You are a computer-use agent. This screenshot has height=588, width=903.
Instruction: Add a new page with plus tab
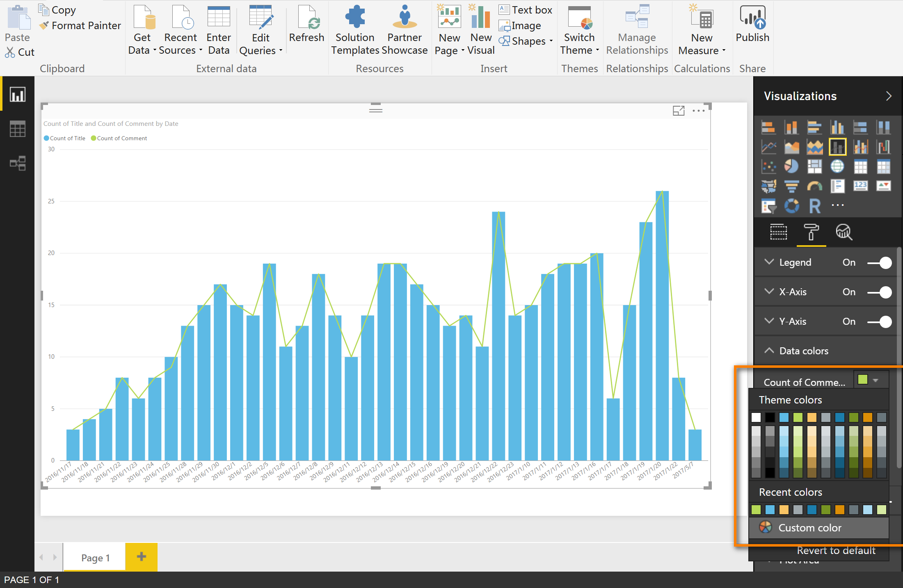pos(141,557)
